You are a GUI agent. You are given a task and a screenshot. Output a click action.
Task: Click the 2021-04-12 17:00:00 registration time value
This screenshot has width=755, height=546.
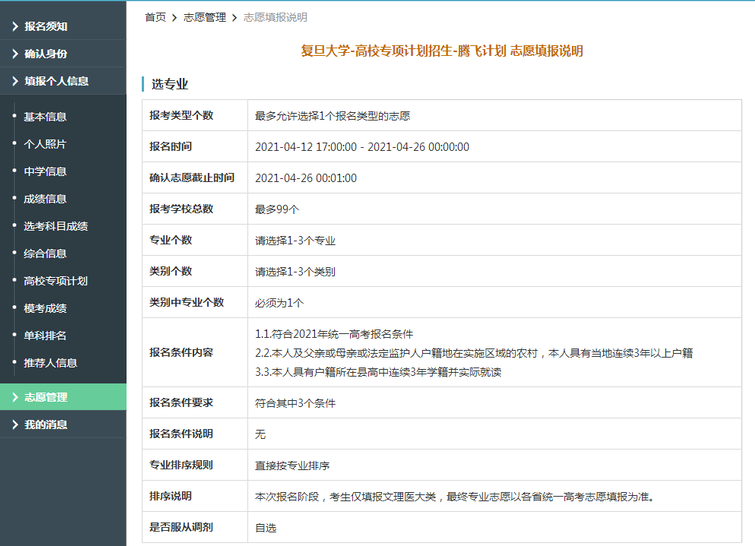pos(362,147)
